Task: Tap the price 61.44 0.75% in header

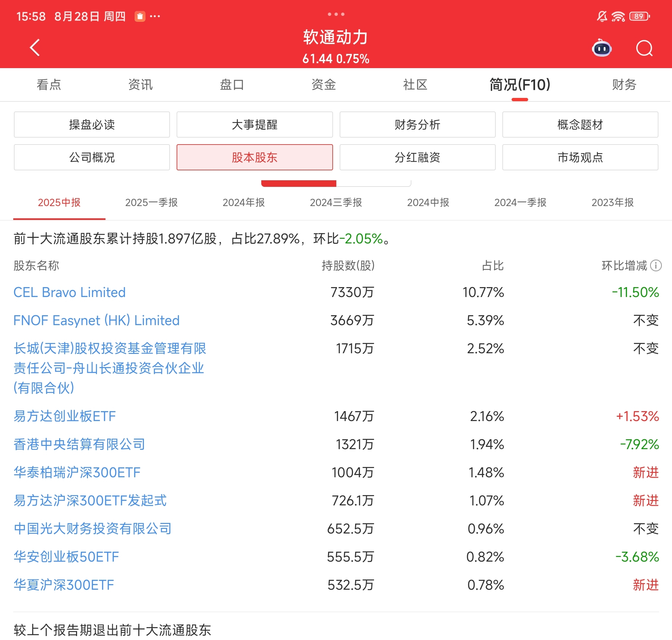Action: [336, 59]
